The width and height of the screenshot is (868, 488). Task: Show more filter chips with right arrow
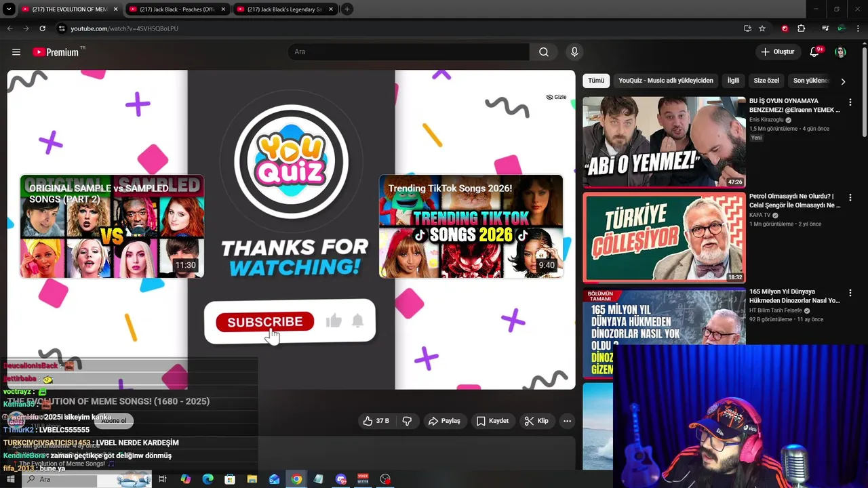pos(843,81)
